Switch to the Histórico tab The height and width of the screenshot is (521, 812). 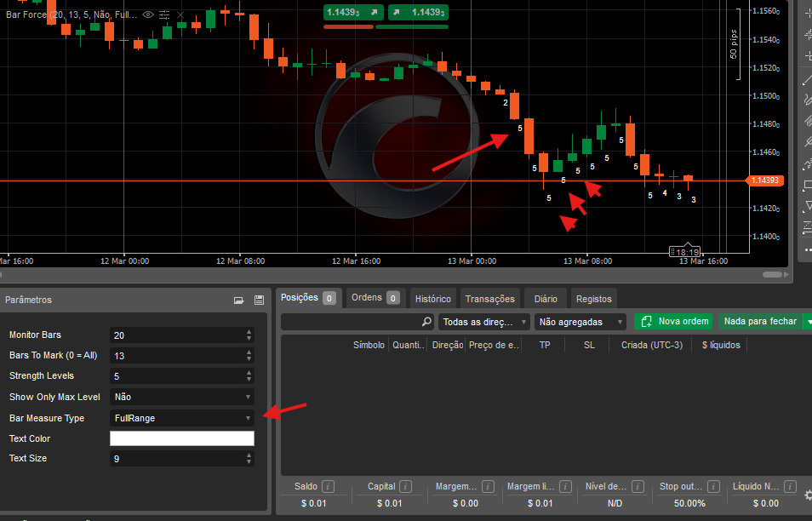point(432,299)
